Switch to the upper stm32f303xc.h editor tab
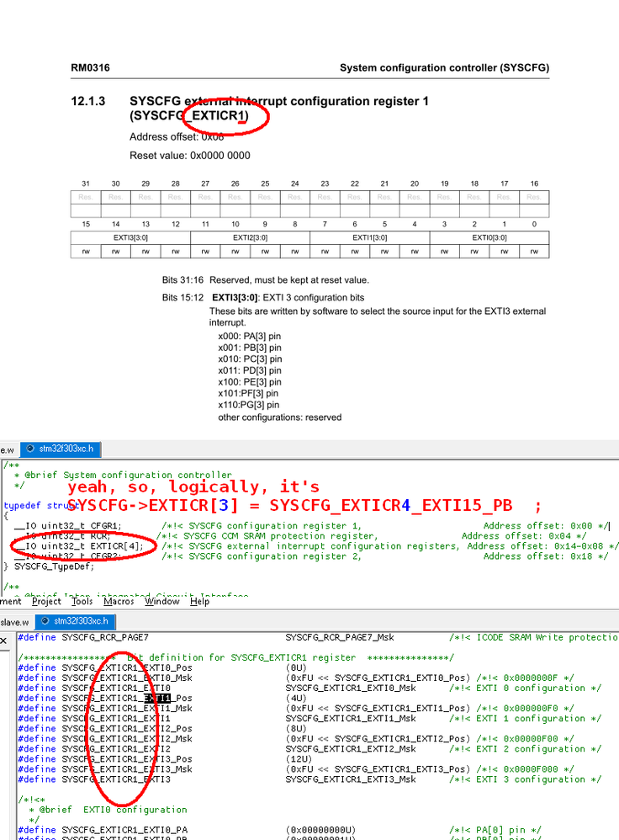Viewport: 619px width, 840px height. pos(61,449)
